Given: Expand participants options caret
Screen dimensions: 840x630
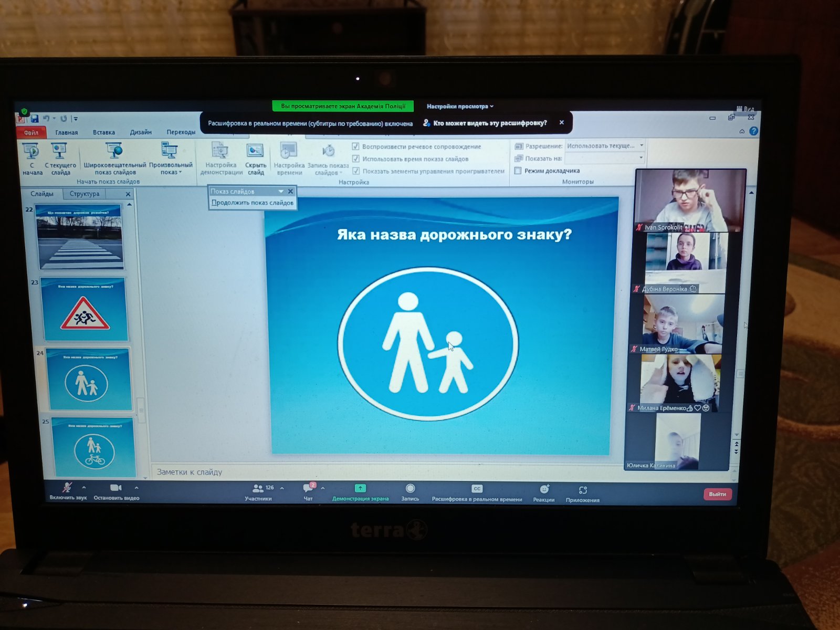Looking at the screenshot, I should [282, 488].
